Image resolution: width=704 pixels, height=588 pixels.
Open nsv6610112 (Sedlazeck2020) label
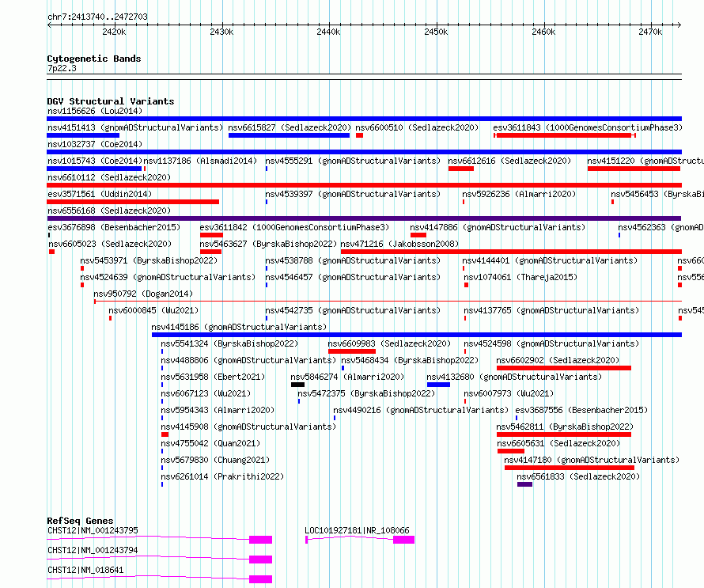pyautogui.click(x=109, y=177)
